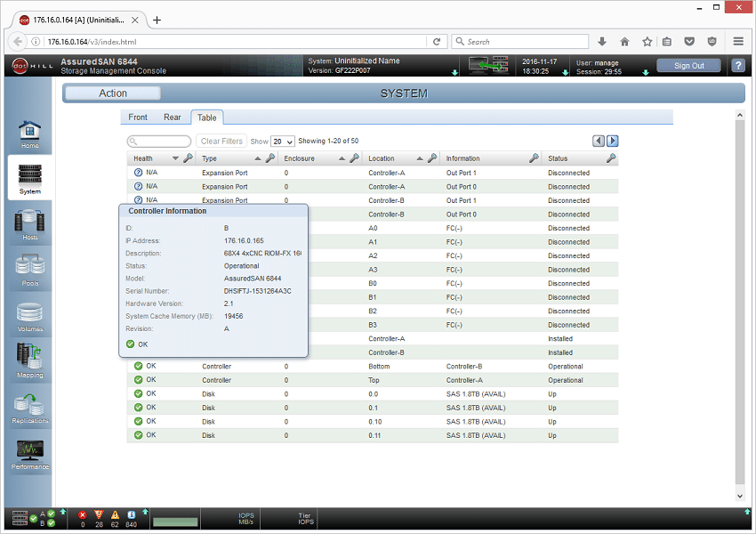Expand the footer panel with the right-end arrow
The width and height of the screenshot is (756, 534).
pyautogui.click(x=747, y=512)
